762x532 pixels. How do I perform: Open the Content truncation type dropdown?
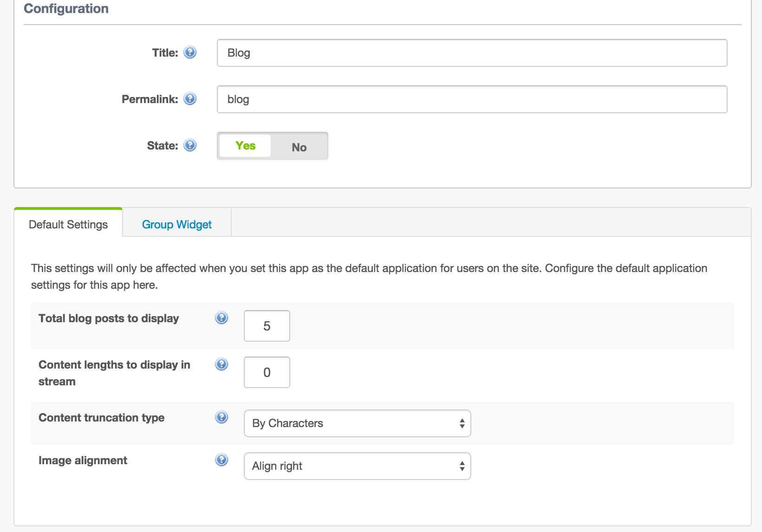pos(357,423)
